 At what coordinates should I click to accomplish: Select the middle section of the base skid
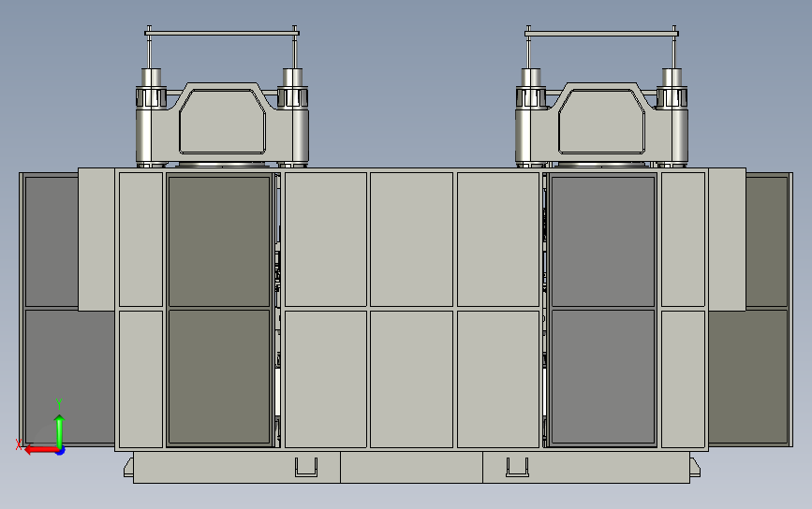point(411,467)
